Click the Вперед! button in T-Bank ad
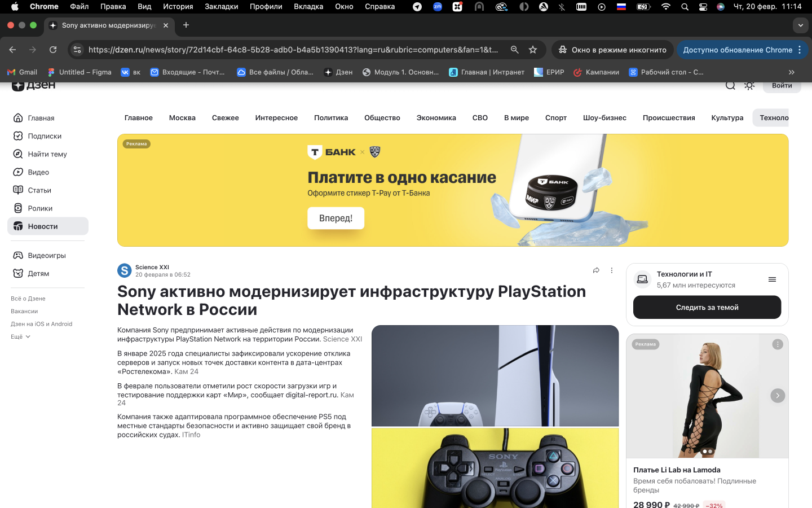The width and height of the screenshot is (812, 508). [x=336, y=218]
